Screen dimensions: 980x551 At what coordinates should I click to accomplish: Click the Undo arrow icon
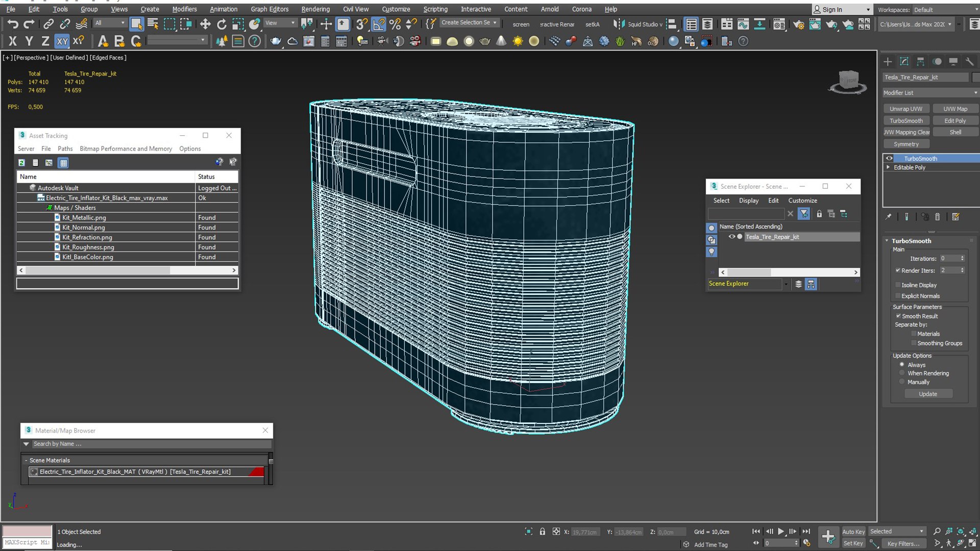pos(13,24)
